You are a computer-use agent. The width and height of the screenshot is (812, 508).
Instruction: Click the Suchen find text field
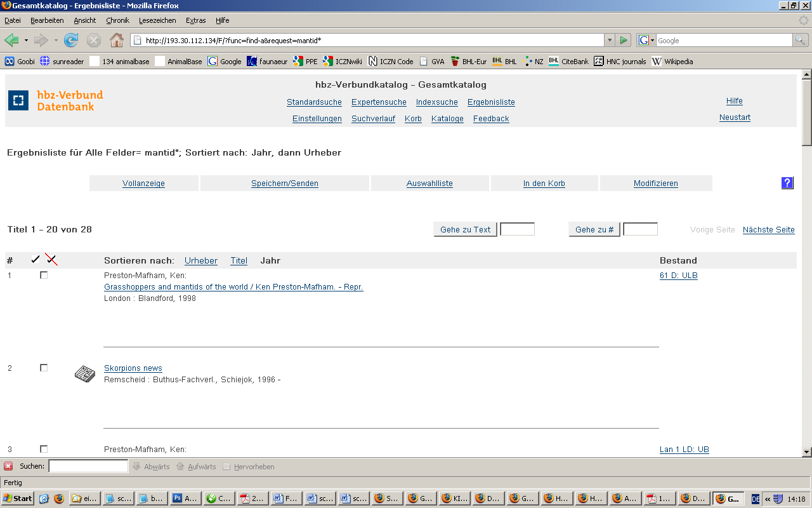[x=88, y=466]
